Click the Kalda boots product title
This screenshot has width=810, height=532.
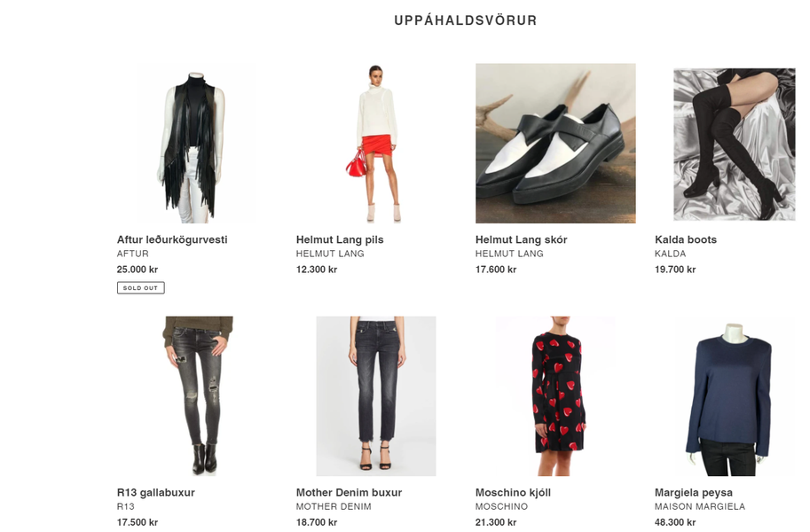(x=686, y=239)
